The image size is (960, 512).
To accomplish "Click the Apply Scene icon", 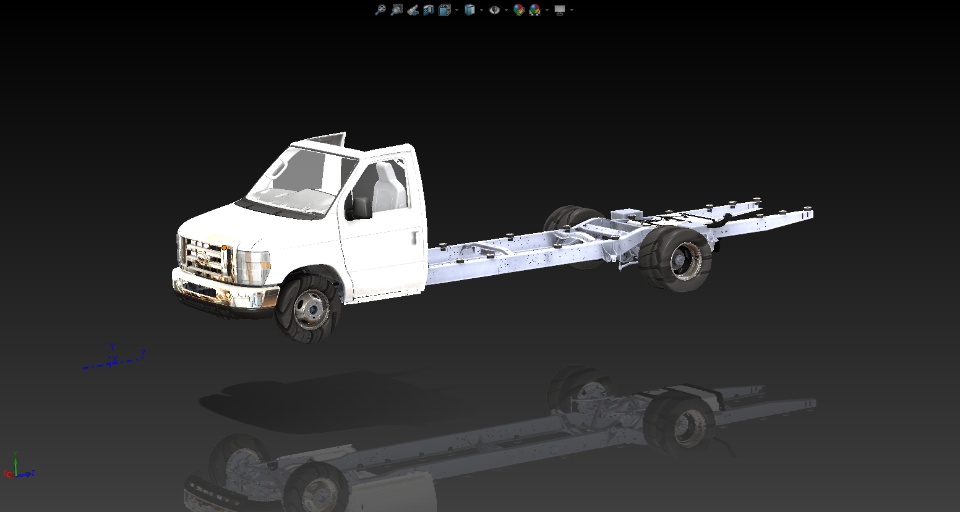I will [x=534, y=10].
